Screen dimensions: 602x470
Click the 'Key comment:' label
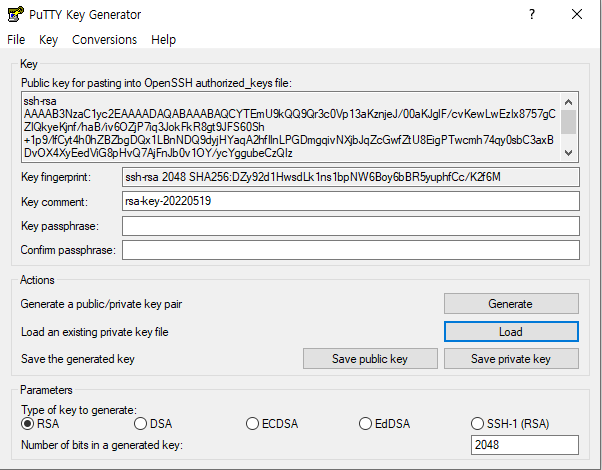[x=54, y=202]
